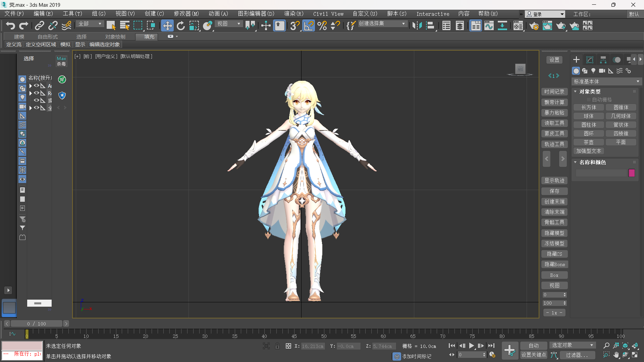Open the 渲染(R) menu
This screenshot has height=362, width=644.
tap(294, 14)
